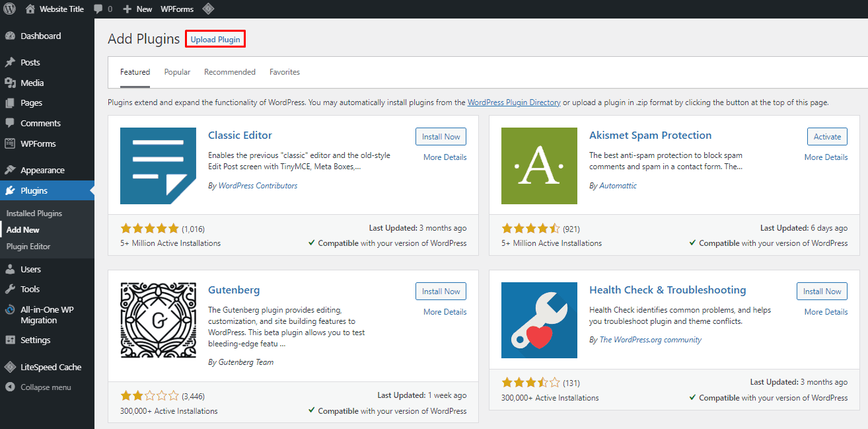This screenshot has width=868, height=429.
Task: Click the Gutenberg plugin logo thumbnail
Action: point(158,320)
